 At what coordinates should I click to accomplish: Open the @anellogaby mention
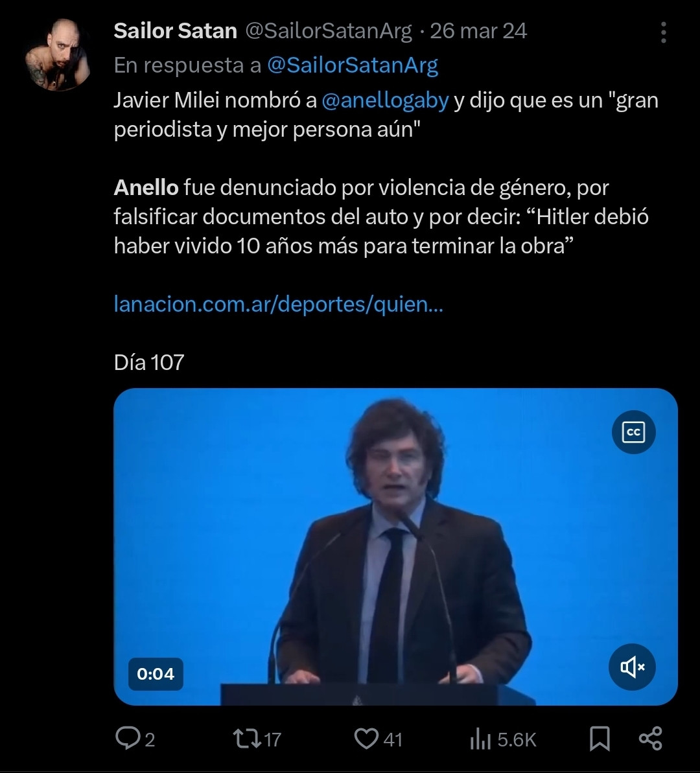tap(385, 100)
